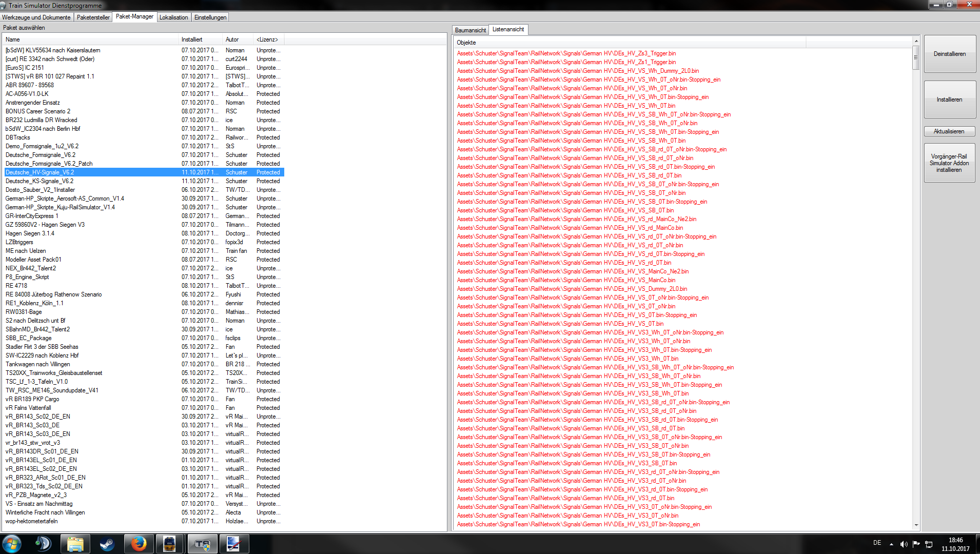Switch to Baumansicht view tab
The height and width of the screenshot is (554, 980).
471,30
